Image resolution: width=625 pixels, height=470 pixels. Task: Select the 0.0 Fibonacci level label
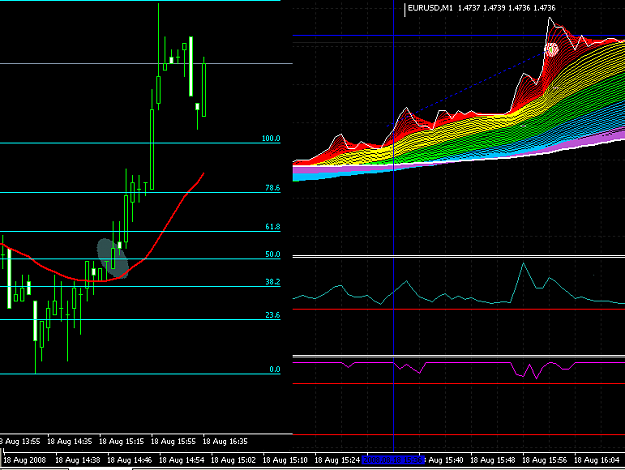pos(275,369)
